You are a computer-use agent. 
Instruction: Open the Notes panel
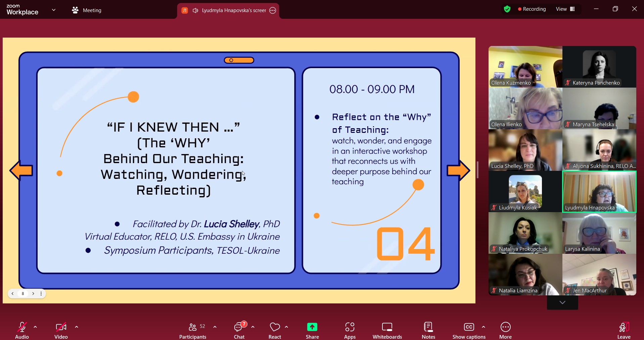tap(428, 330)
